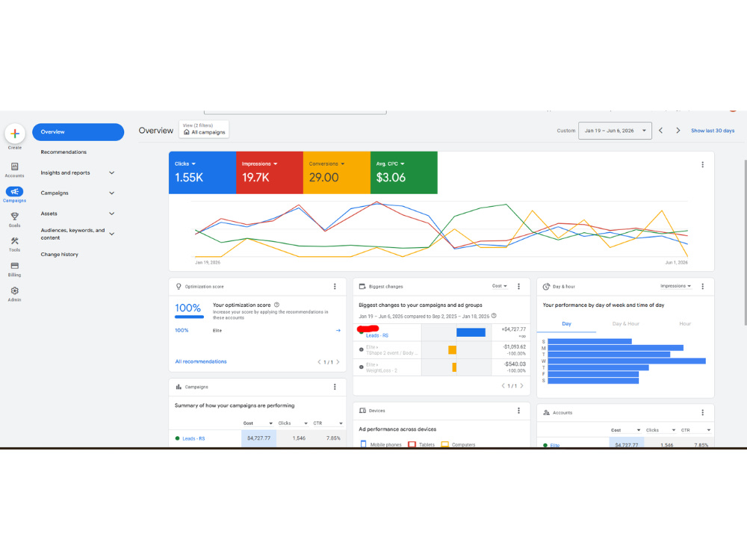Switch to the Hour tab
The image size is (747, 560).
[684, 324]
